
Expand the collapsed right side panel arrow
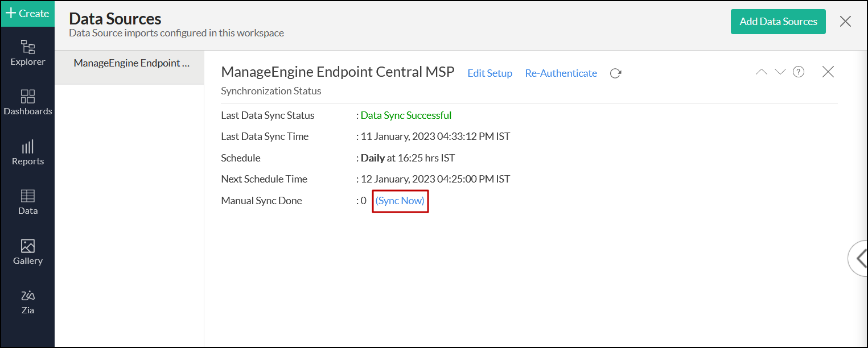[858, 258]
